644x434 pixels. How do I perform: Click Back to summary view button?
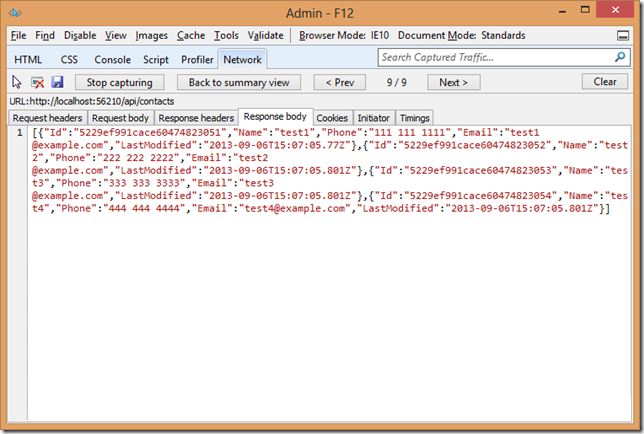click(x=239, y=82)
